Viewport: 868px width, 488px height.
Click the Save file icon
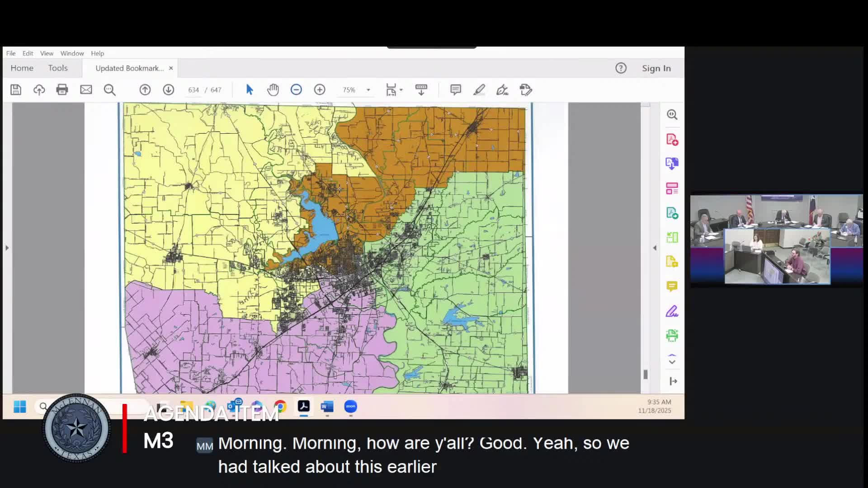(x=16, y=90)
